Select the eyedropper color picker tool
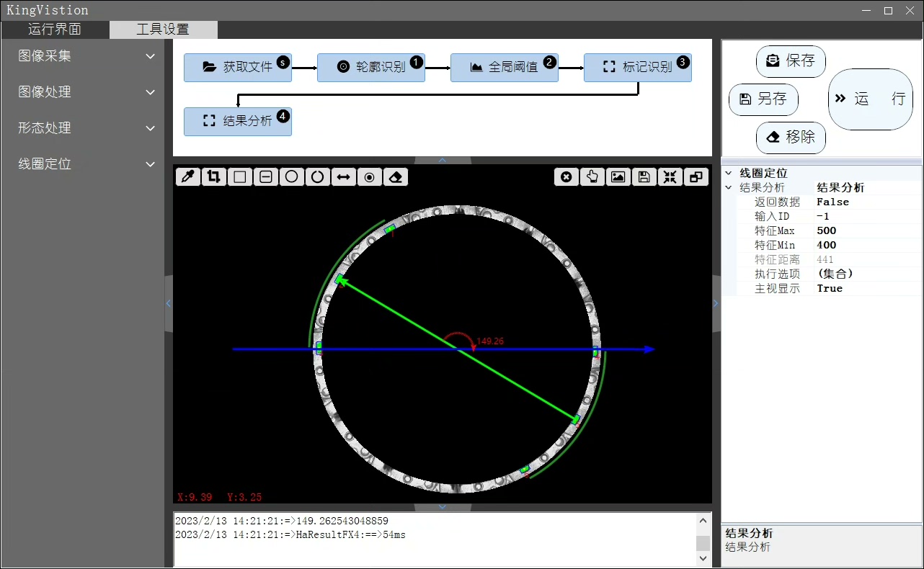This screenshot has width=924, height=569. point(188,176)
